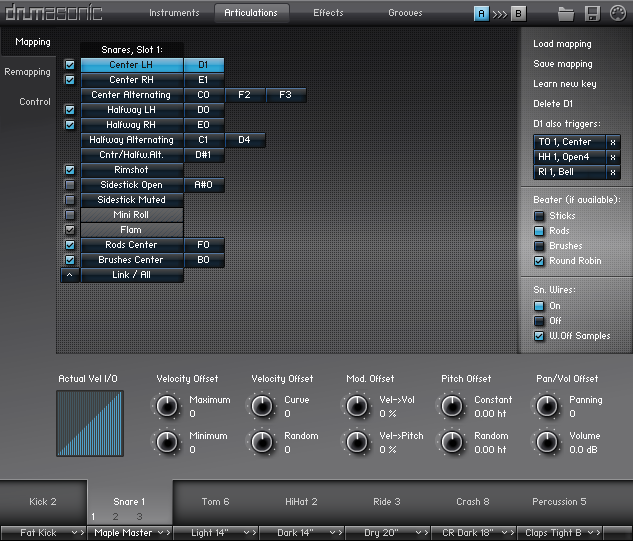The height and width of the screenshot is (541, 633).
Task: Toggle the Center RH checkbox
Action: [x=70, y=80]
